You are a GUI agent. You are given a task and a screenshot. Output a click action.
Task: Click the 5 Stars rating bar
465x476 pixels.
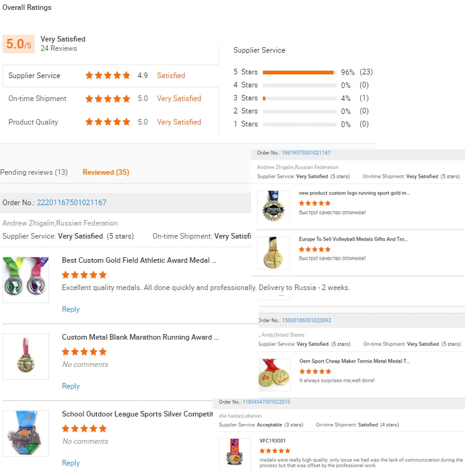[299, 73]
